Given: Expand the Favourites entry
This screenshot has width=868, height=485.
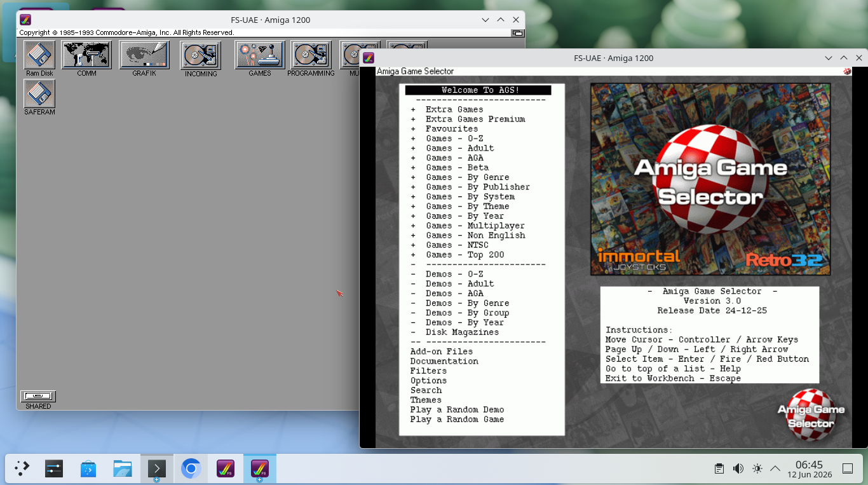Looking at the screenshot, I should (444, 128).
